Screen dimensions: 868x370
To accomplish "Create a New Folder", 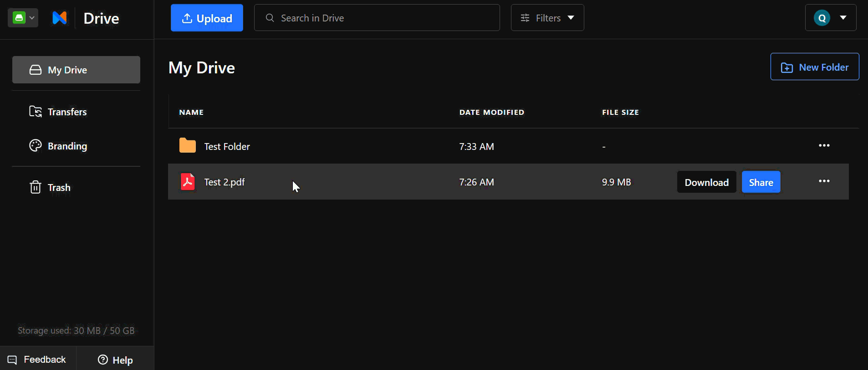I will pyautogui.click(x=815, y=67).
